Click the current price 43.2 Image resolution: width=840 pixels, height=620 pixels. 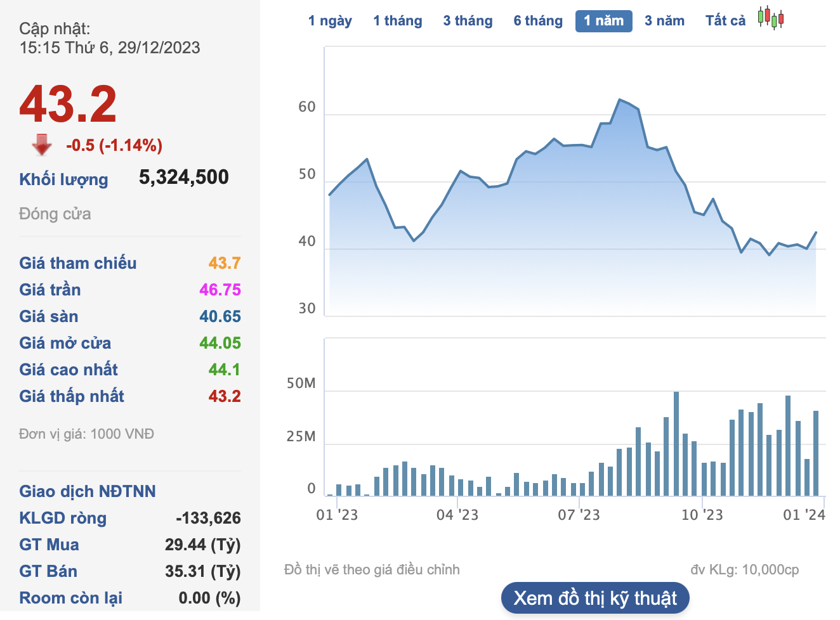tap(68, 105)
